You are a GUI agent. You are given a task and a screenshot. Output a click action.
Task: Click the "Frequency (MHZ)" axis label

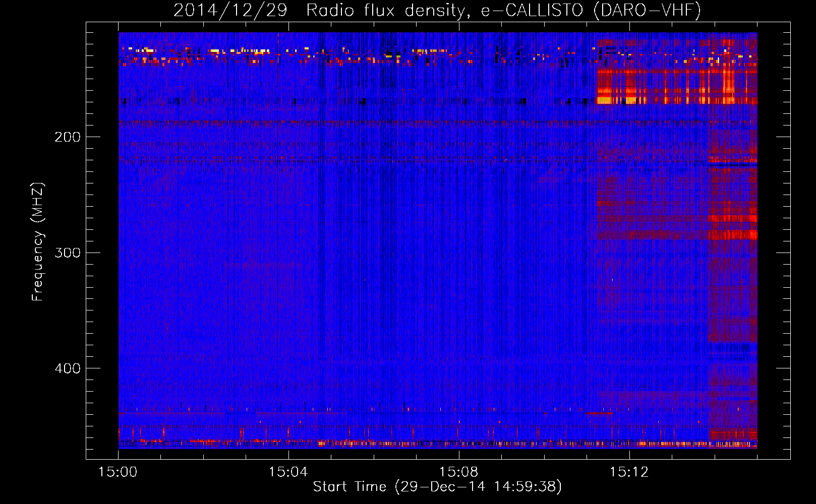[x=38, y=241]
